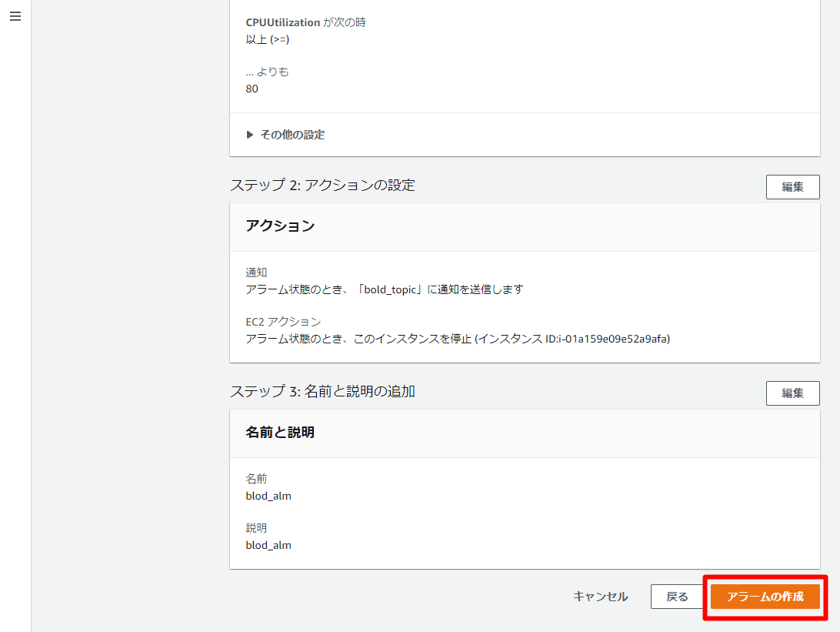The image size is (840, 632).
Task: Click ステップ 2: アクションの設定 heading
Action: [x=322, y=185]
